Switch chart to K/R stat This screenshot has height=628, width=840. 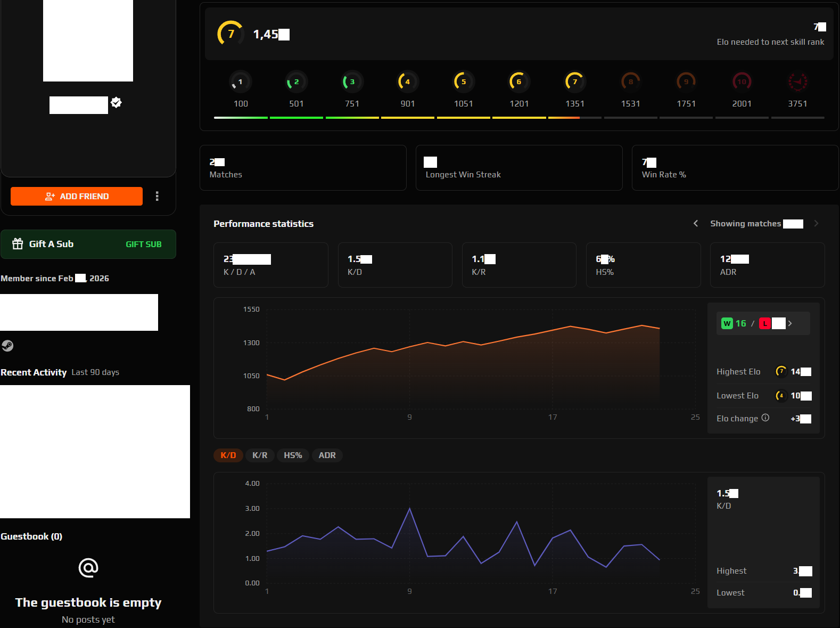pyautogui.click(x=260, y=455)
